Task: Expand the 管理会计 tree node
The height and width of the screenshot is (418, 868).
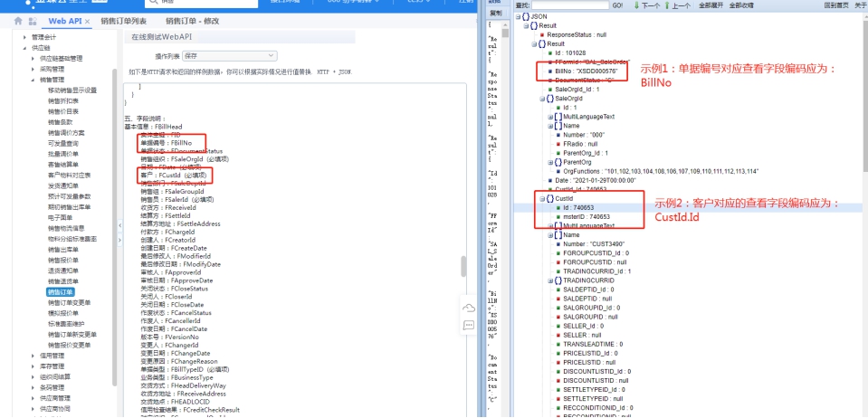Action: pyautogui.click(x=25, y=38)
